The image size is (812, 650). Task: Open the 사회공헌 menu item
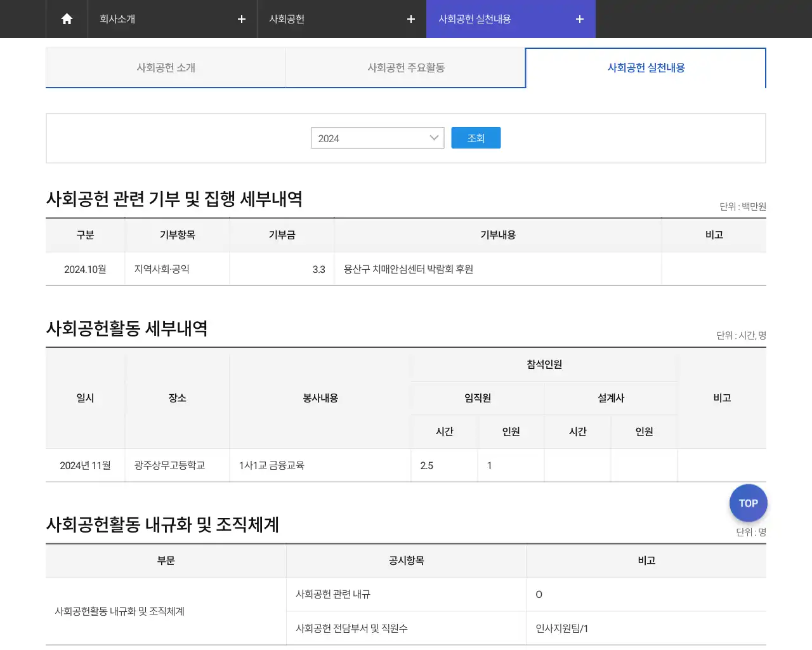285,19
